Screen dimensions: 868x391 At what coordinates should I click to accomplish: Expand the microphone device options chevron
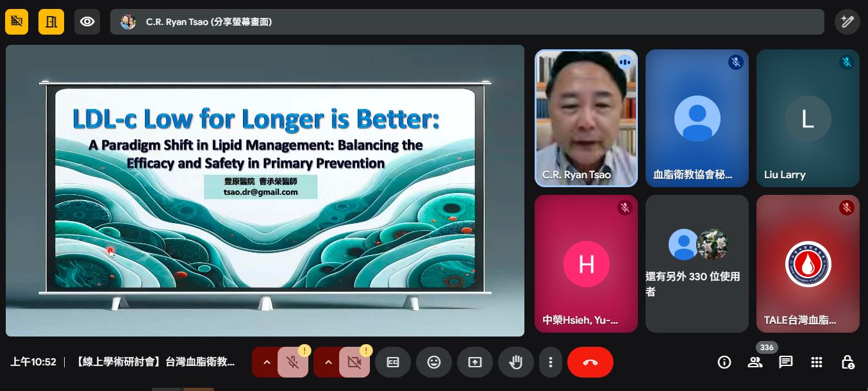coord(267,362)
